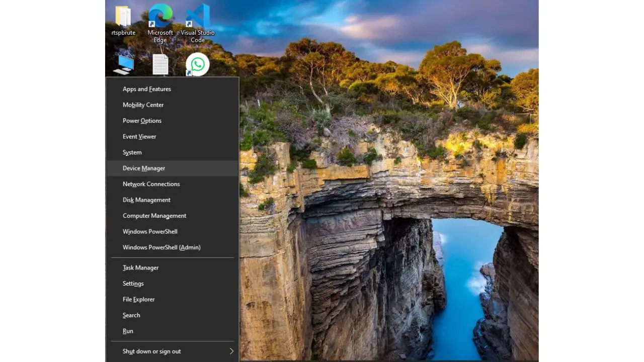This screenshot has height=362, width=644.
Task: Launch Disk Management
Action: (173, 200)
